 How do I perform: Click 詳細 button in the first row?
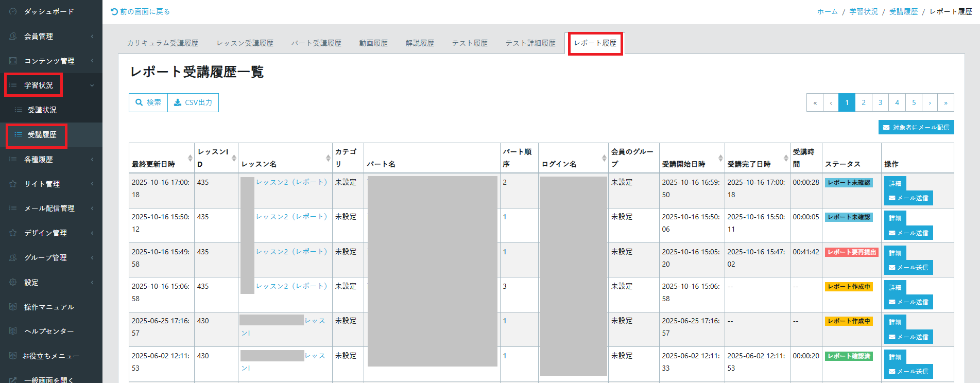pyautogui.click(x=895, y=184)
